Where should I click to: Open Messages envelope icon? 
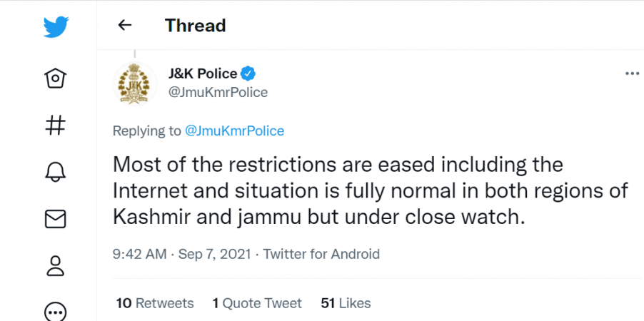(x=55, y=219)
